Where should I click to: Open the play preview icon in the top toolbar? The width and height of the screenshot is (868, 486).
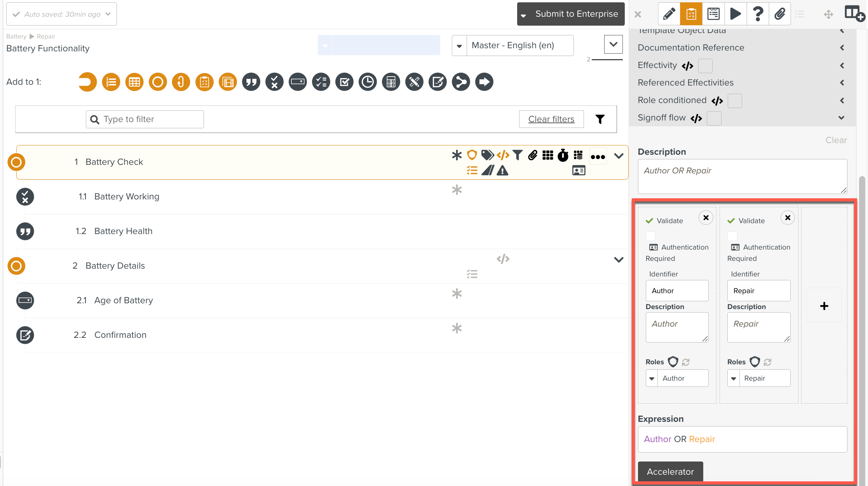(x=735, y=14)
